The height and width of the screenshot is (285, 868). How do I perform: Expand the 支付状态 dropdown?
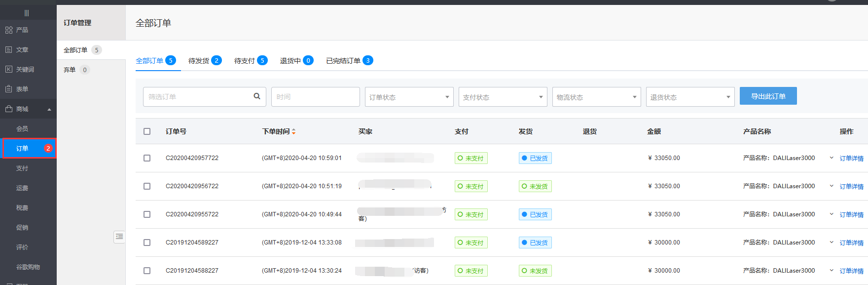point(503,97)
